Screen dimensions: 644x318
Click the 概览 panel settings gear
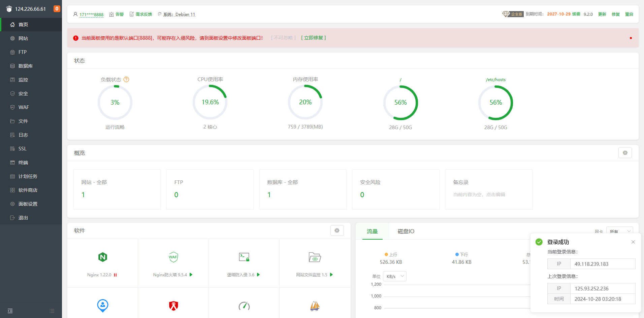625,153
